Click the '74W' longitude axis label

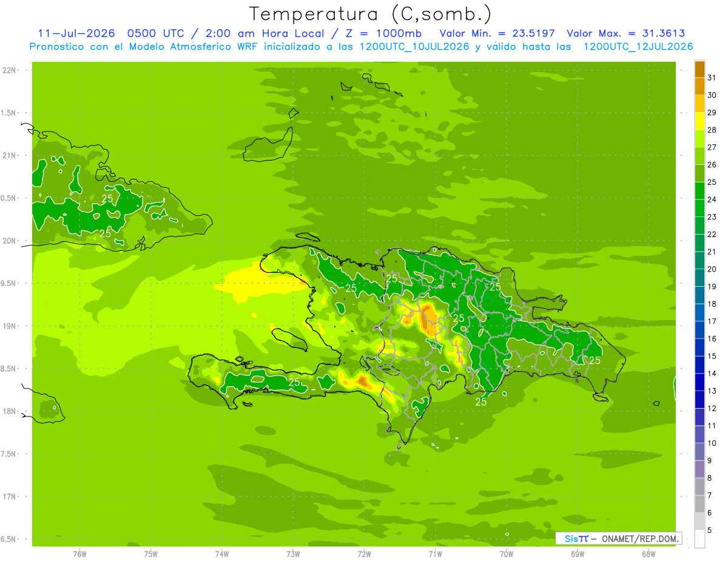coord(222,554)
